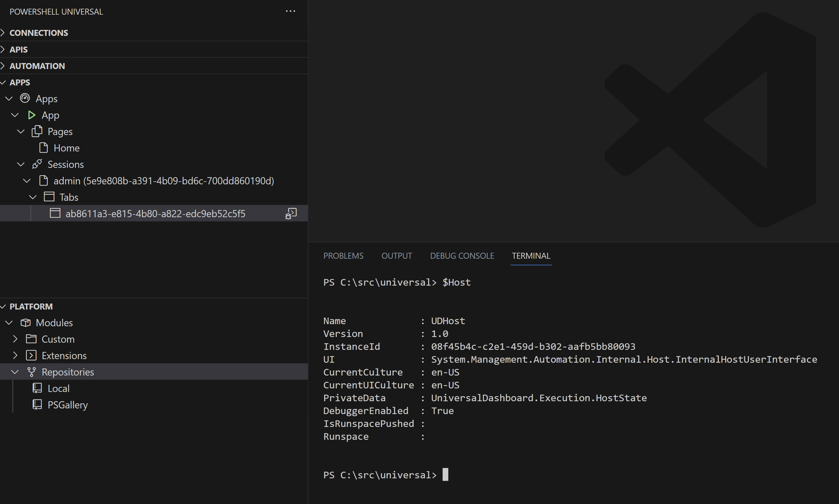Click the Pages stacked-files icon
The image size is (839, 504).
tap(37, 131)
